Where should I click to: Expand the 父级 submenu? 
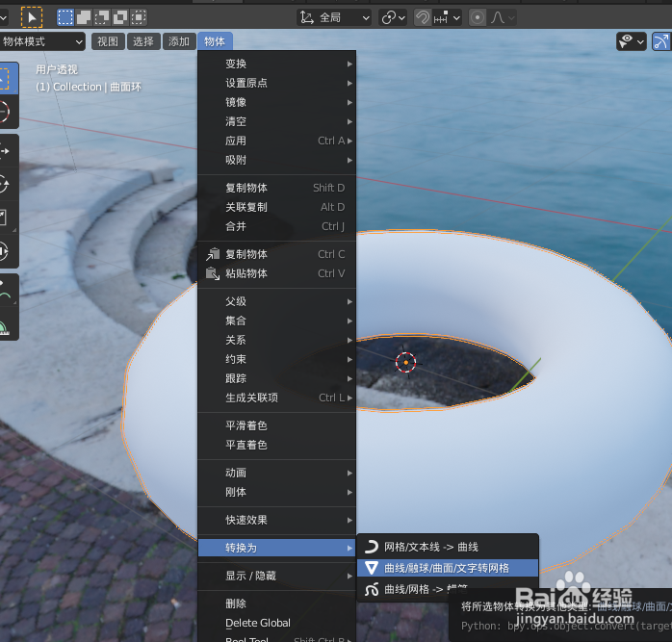pos(277,301)
